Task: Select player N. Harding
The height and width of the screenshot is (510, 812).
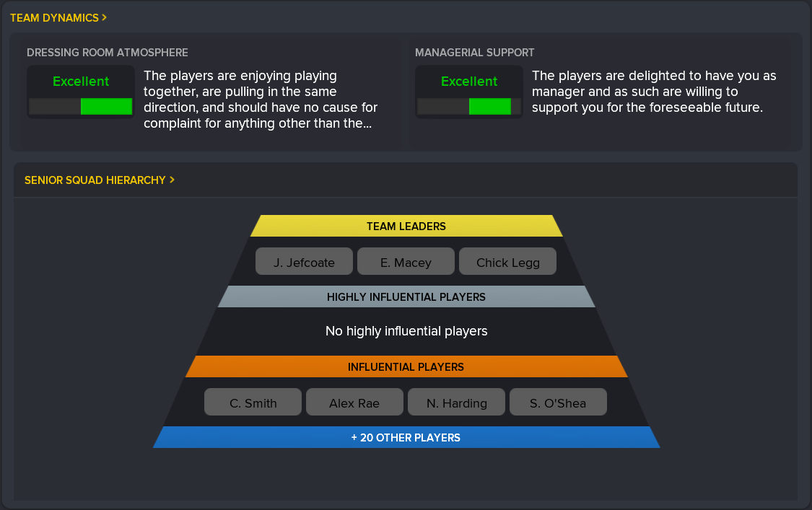Action: click(x=456, y=403)
